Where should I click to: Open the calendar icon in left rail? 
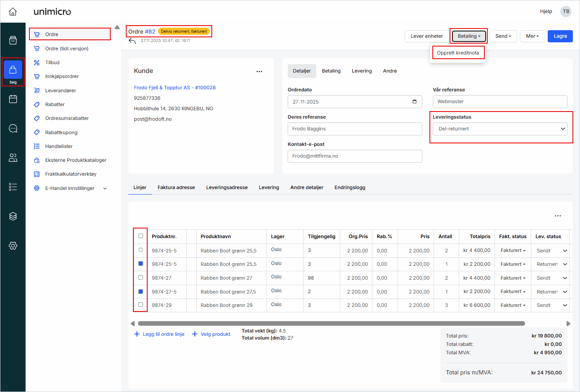[x=13, y=99]
